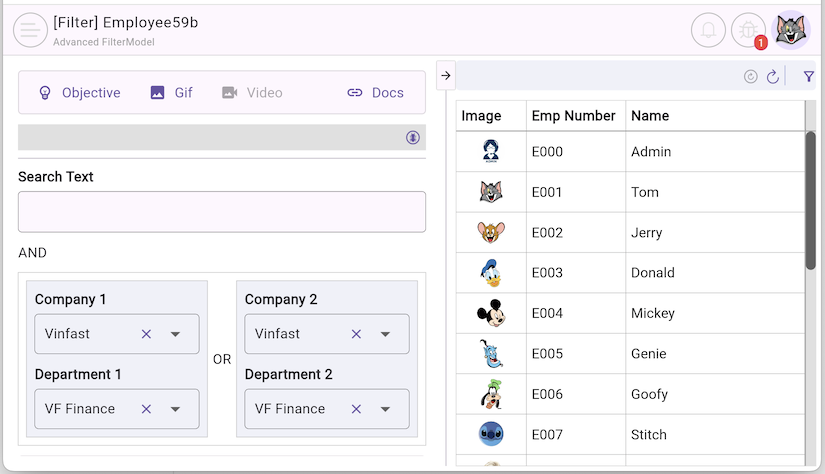Clear the Company 1 Vinfast selection
Screen dimensions: 825x474
146,334
